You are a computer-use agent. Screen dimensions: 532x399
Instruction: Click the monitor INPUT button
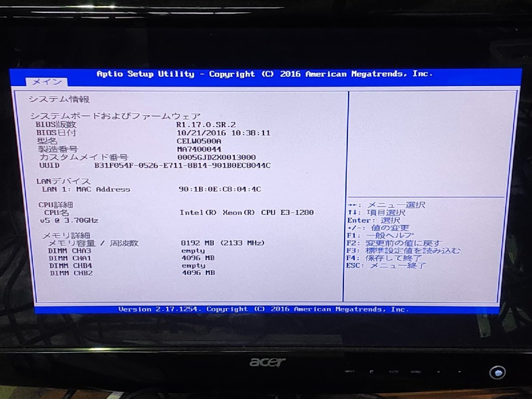tap(349, 371)
